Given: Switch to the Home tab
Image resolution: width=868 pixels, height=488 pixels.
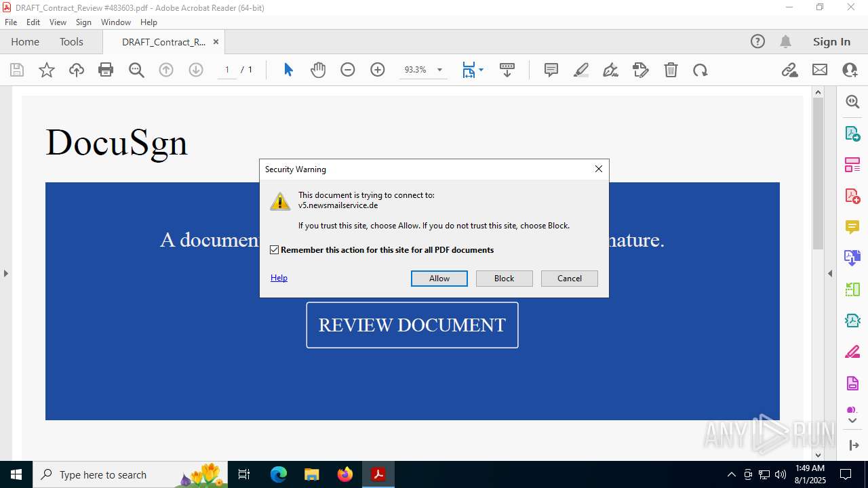Looking at the screenshot, I should coord(25,41).
